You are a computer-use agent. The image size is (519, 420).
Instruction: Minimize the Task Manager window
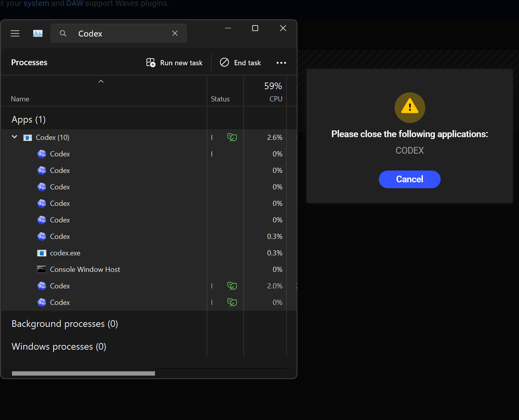coord(228,28)
